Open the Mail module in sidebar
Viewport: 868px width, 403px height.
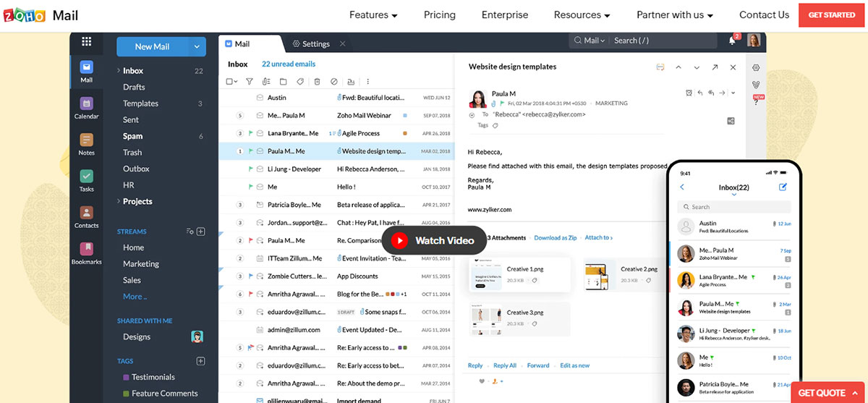coord(87,71)
